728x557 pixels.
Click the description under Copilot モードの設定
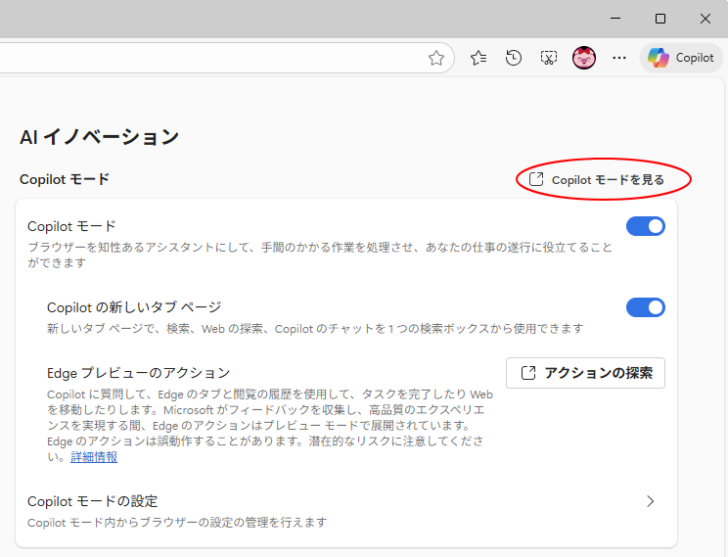coord(177,523)
